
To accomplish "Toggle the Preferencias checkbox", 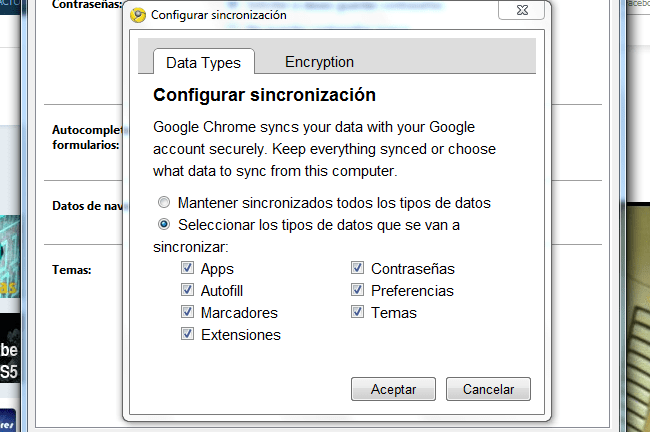I will pyautogui.click(x=357, y=290).
